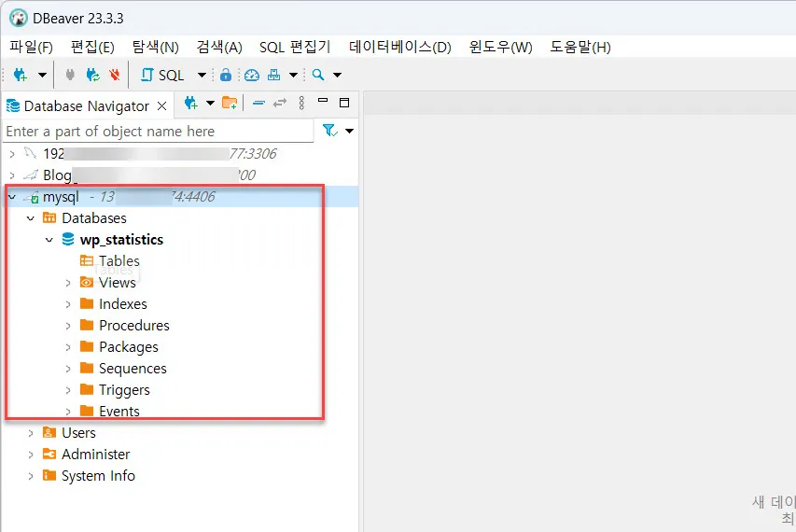Image resolution: width=796 pixels, height=532 pixels.
Task: Expand the Indexes folder
Action: click(x=68, y=304)
